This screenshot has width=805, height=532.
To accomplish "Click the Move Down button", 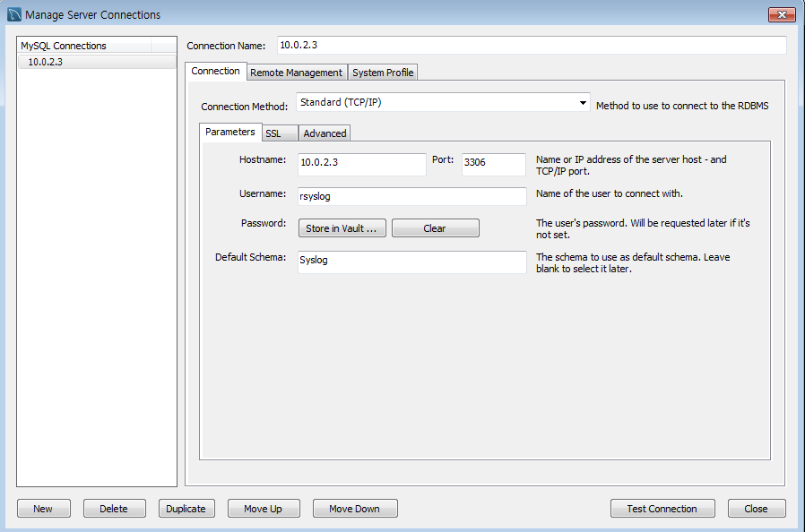I will coord(355,509).
